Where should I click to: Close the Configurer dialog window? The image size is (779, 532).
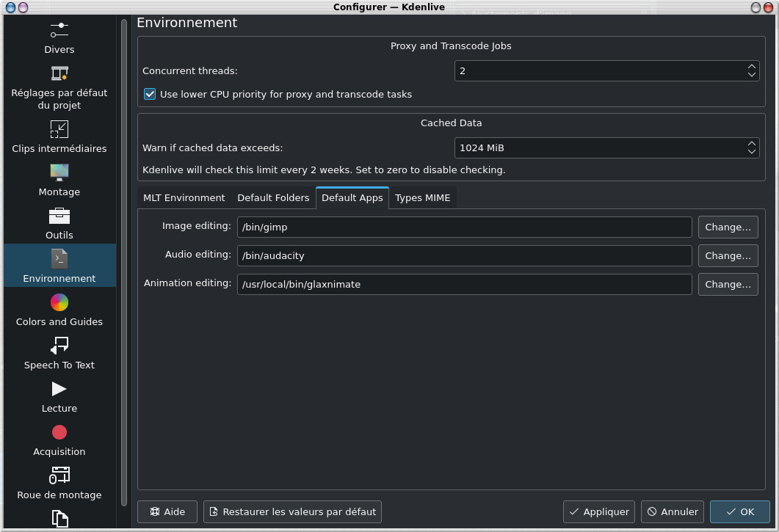[768, 7]
